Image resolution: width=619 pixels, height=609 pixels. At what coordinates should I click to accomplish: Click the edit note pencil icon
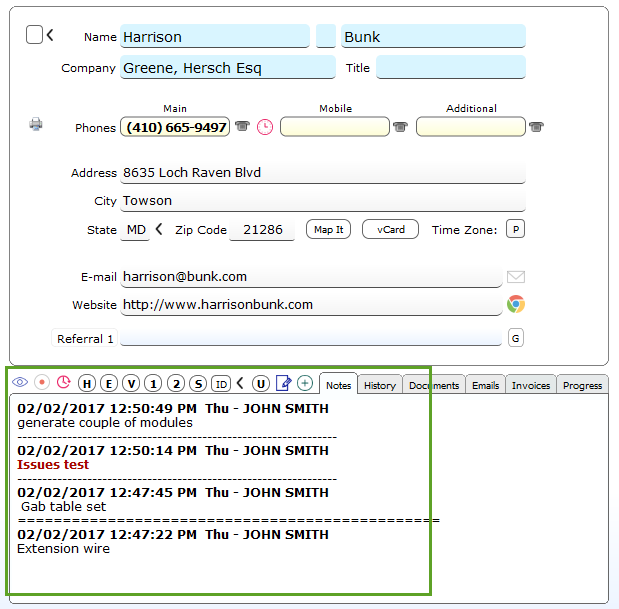[284, 383]
